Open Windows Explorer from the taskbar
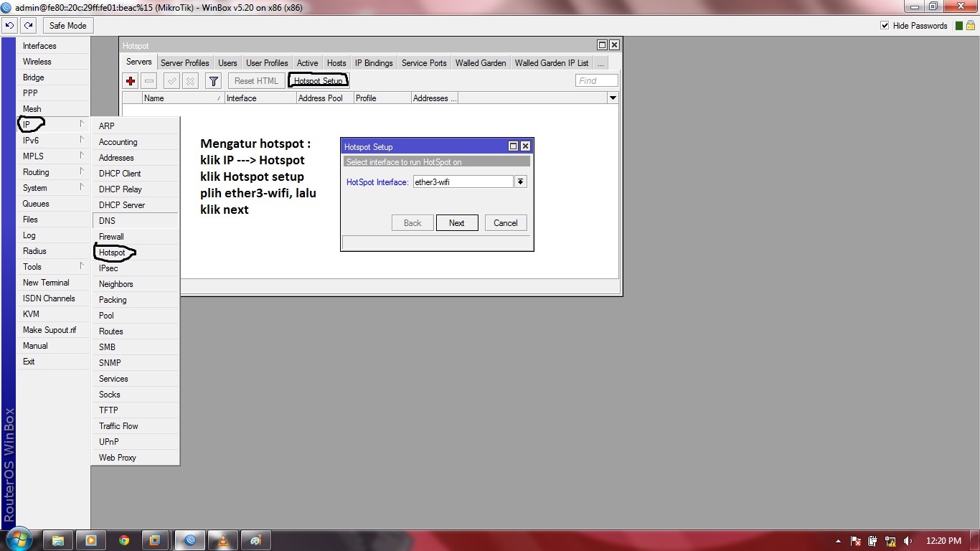 58,540
